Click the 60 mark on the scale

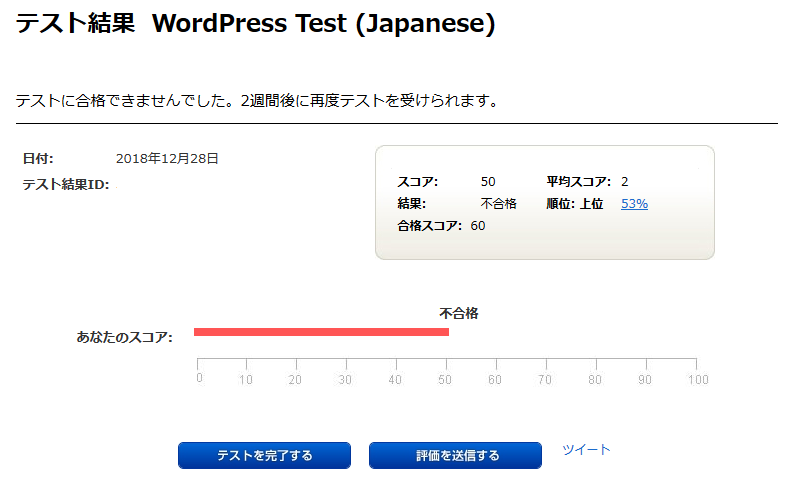tap(495, 379)
